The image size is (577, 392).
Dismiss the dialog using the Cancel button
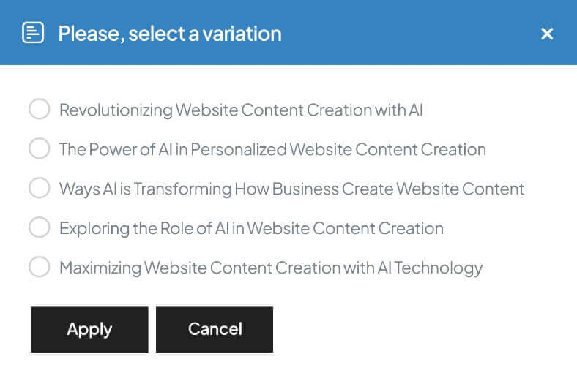pyautogui.click(x=215, y=329)
